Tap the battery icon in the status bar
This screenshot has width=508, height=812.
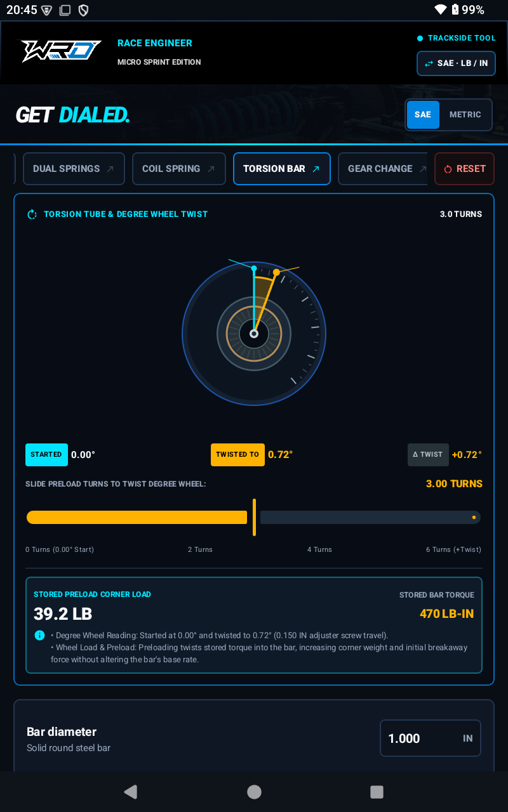tap(455, 10)
